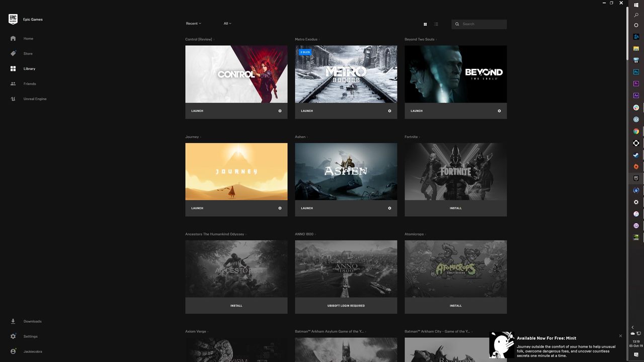The height and width of the screenshot is (362, 644).
Task: Open Steam from the taskbar
Action: (636, 155)
